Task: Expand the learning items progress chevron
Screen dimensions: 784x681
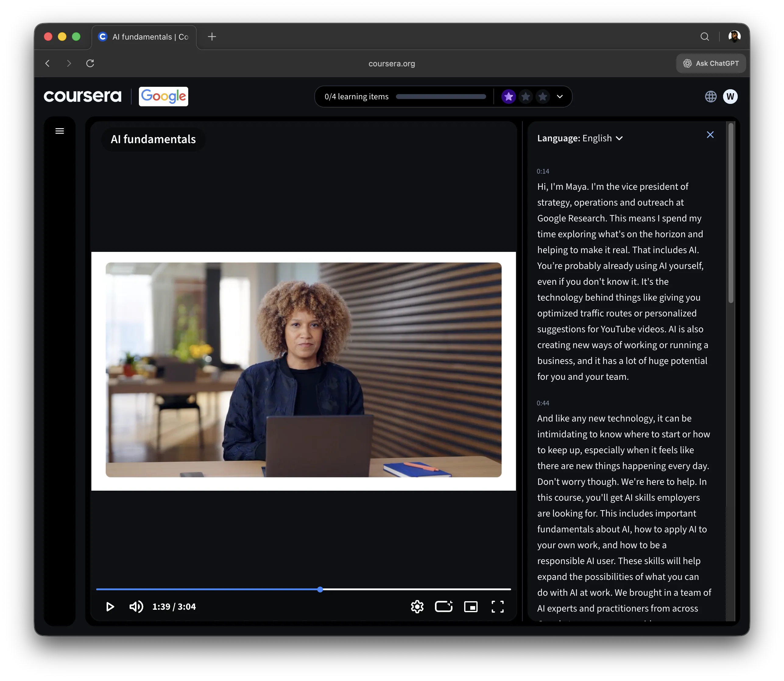Action: pyautogui.click(x=560, y=97)
